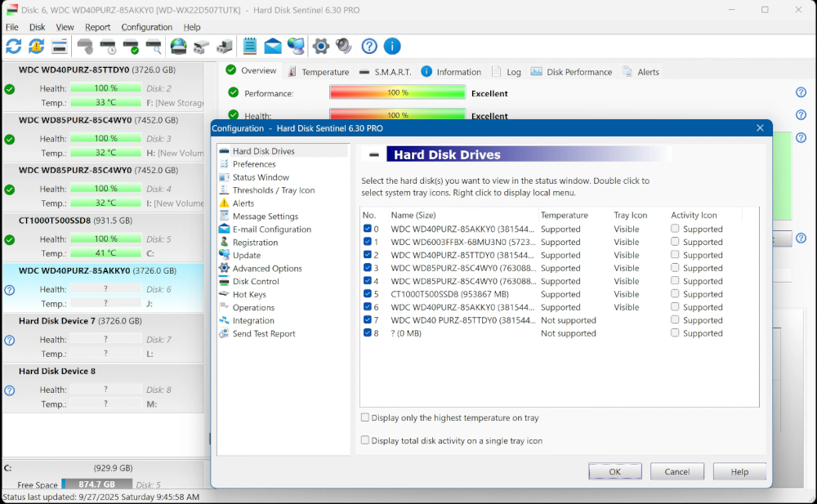817x504 pixels.
Task: Switch to the Log tab
Action: point(507,72)
